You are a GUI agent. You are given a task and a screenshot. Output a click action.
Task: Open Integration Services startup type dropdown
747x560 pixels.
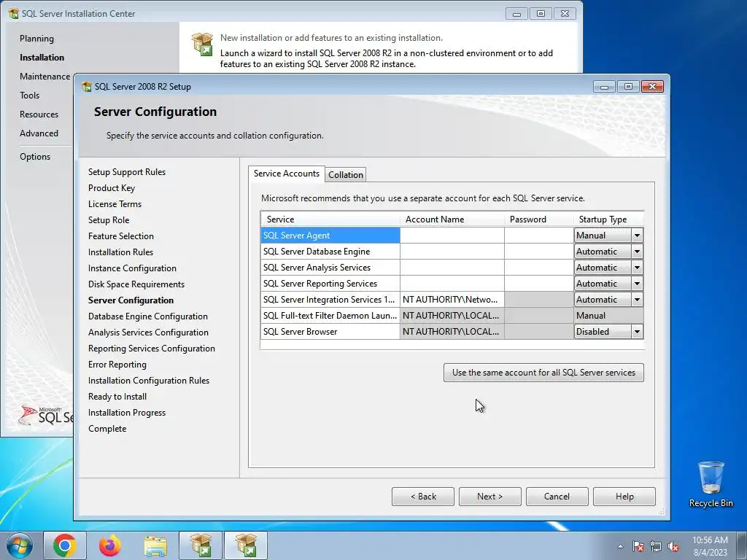click(x=637, y=300)
